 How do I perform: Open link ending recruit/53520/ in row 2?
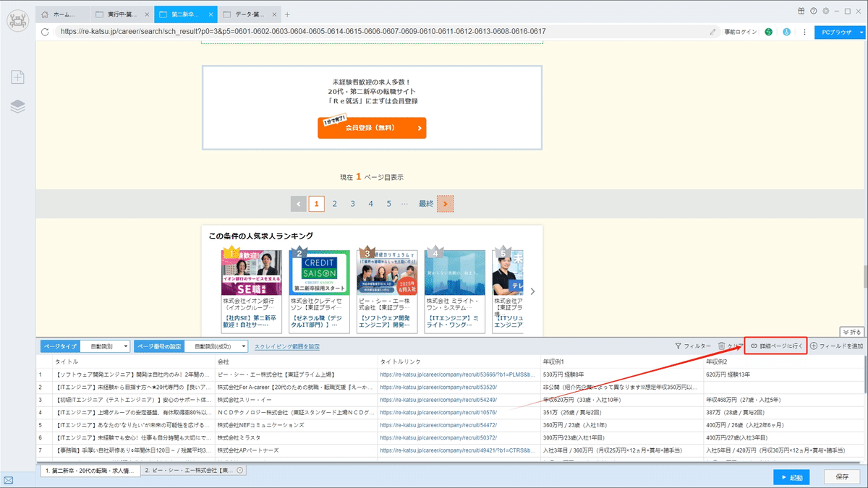[x=438, y=388]
